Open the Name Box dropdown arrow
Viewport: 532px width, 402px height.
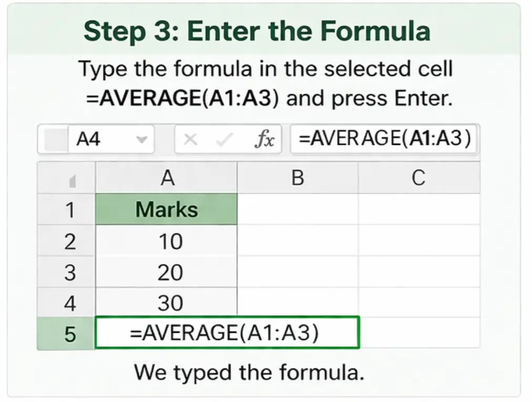[x=142, y=139]
